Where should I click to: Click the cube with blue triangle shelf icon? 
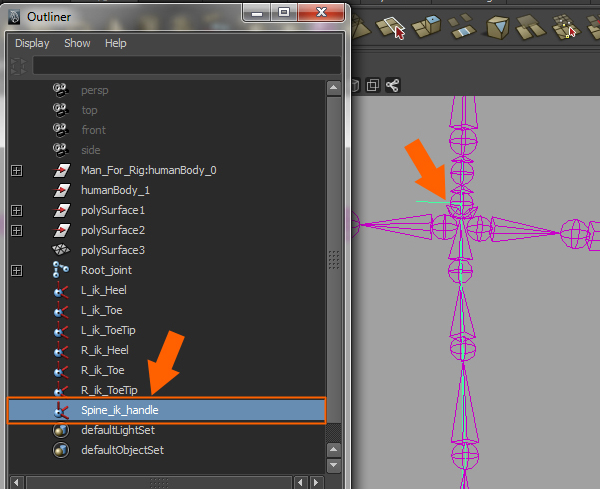pos(497,28)
